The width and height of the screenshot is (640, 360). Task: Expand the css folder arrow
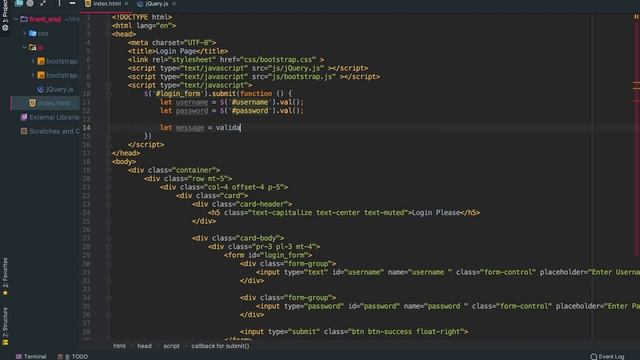[24, 33]
